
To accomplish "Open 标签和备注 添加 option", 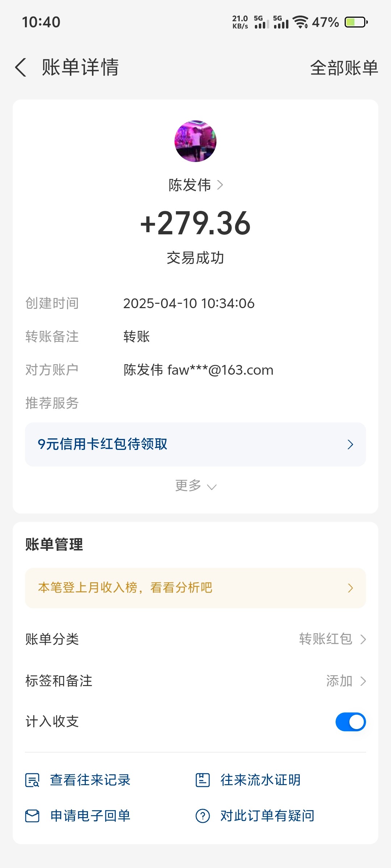I will click(x=346, y=681).
